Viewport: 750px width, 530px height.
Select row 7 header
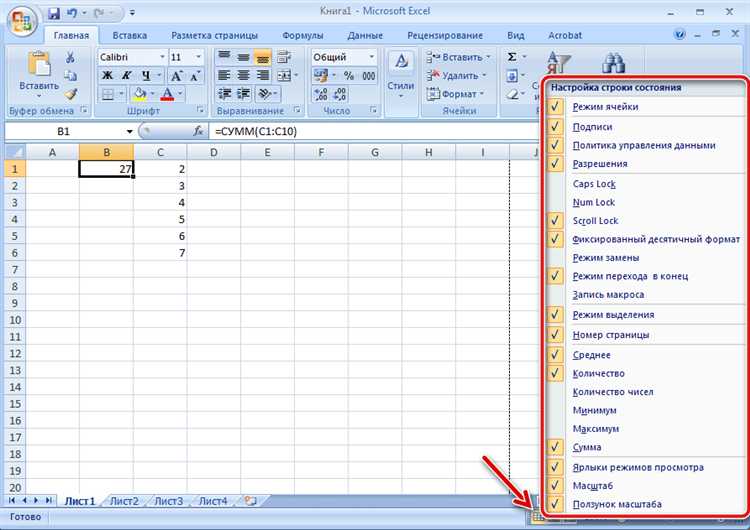[14, 270]
